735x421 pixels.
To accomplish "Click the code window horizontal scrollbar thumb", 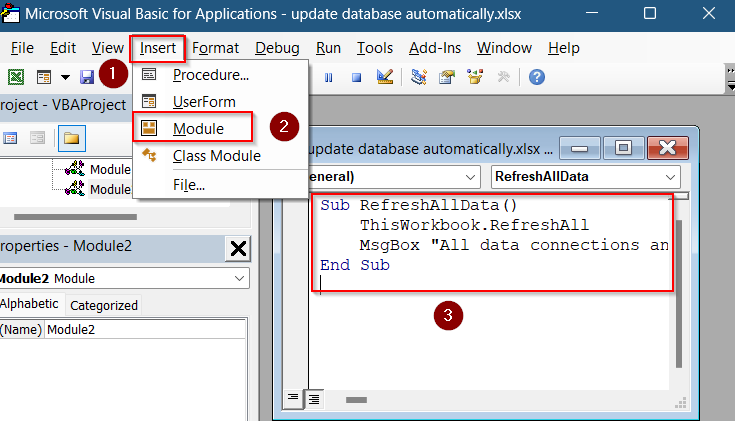I will 356,400.
